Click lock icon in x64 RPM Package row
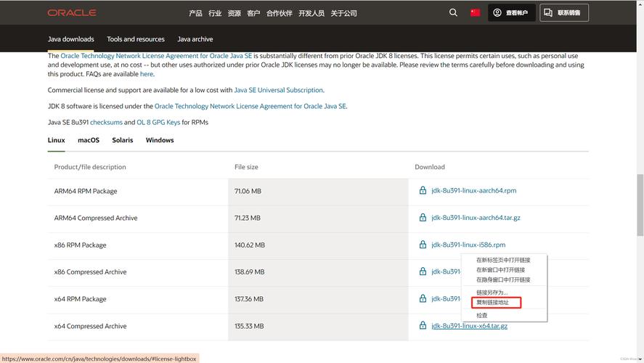 pyautogui.click(x=423, y=299)
